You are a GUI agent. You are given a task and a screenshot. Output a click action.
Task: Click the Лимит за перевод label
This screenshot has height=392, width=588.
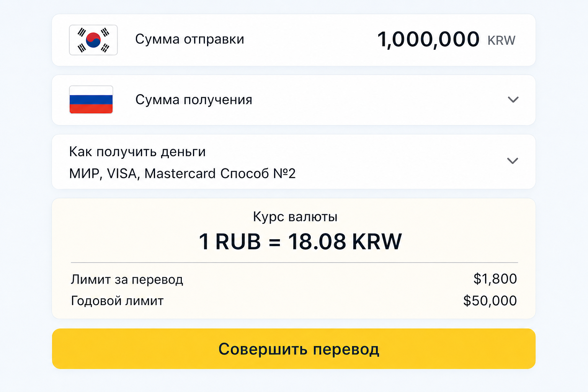tap(127, 279)
